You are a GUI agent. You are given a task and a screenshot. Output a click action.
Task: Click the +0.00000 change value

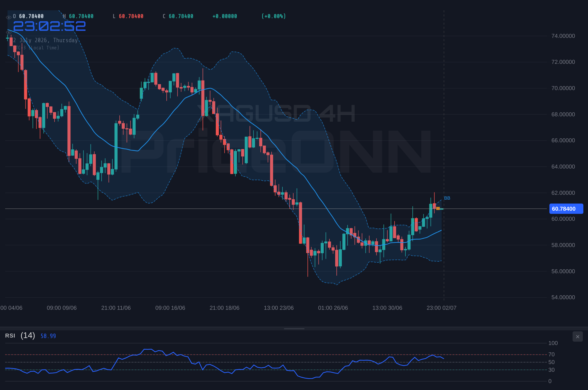tap(225, 16)
